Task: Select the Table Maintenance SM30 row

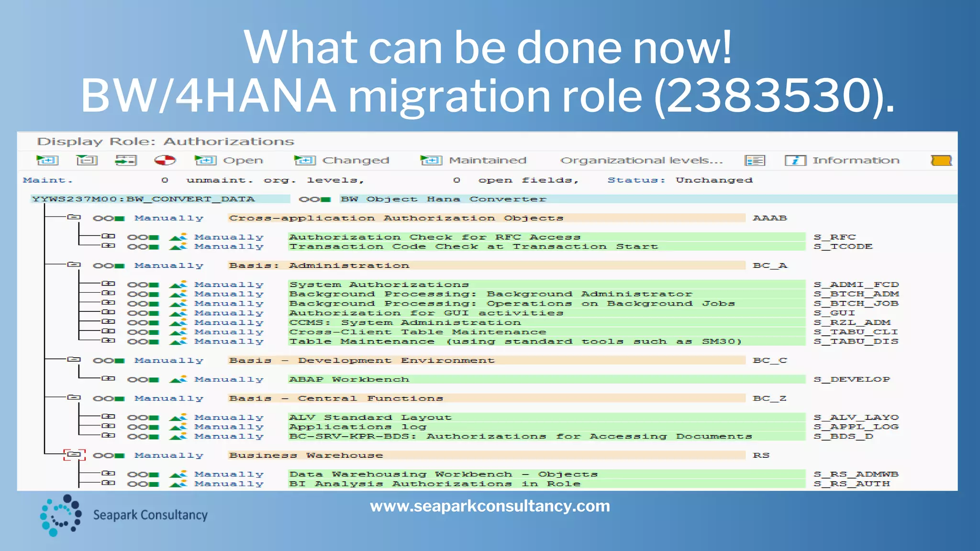Action: [546, 342]
